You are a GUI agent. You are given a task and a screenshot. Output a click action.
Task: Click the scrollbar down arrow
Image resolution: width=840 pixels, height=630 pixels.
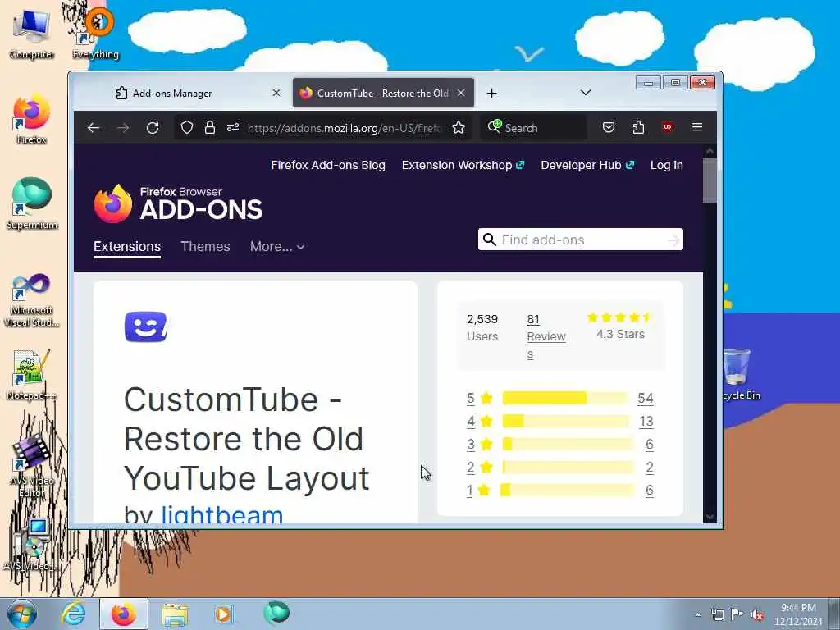(710, 517)
